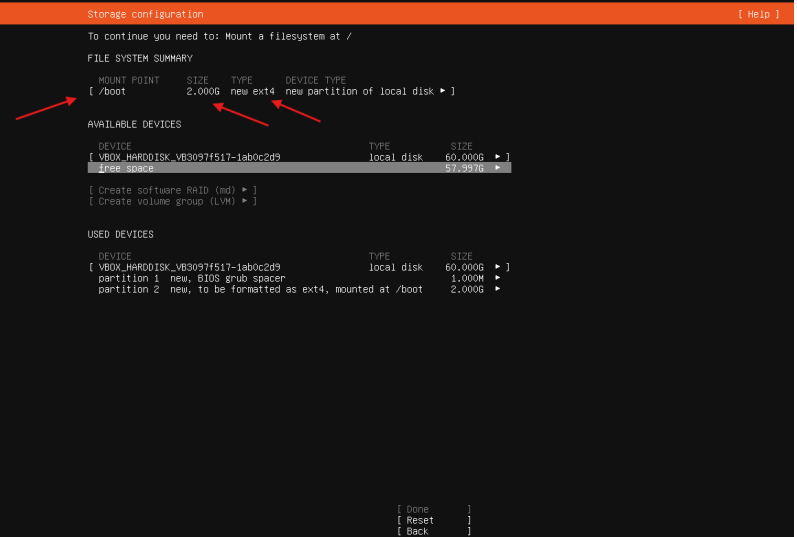
Task: Click the arrow icon after Create software RAID
Action: 244,190
